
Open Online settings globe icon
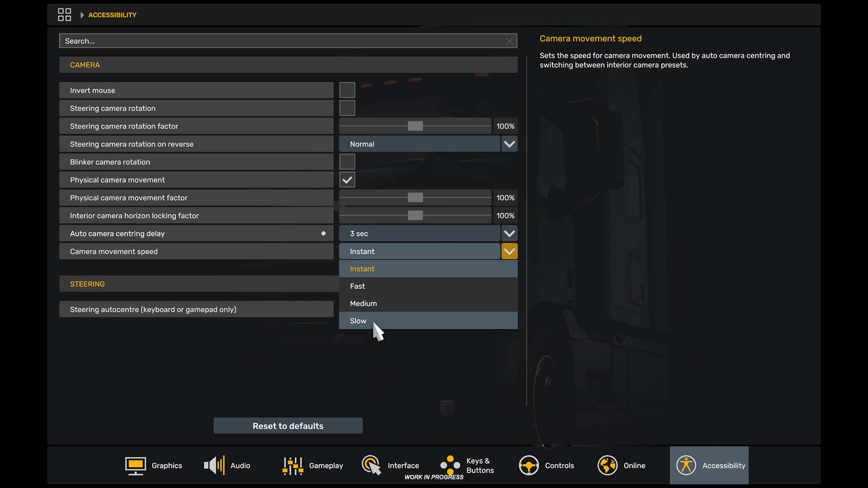click(x=607, y=465)
